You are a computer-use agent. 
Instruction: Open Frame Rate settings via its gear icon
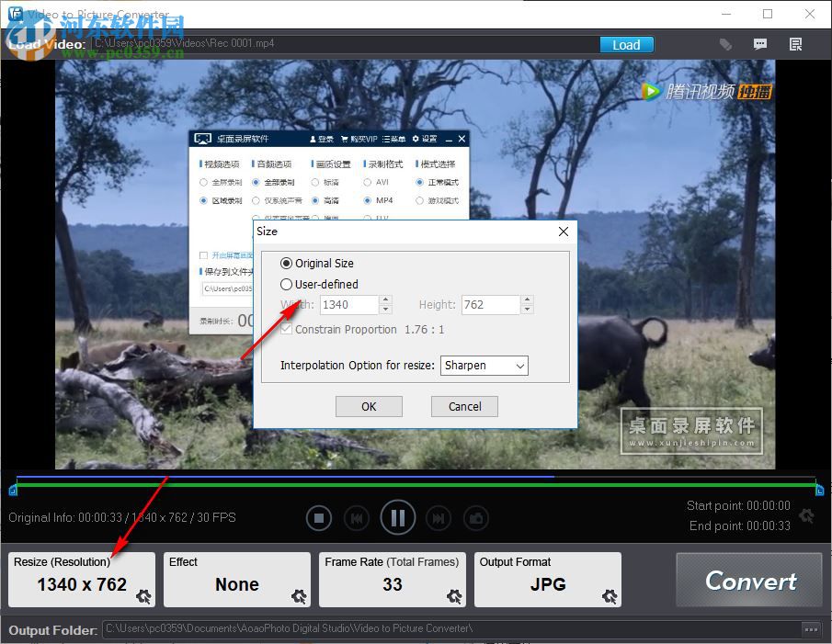(454, 597)
